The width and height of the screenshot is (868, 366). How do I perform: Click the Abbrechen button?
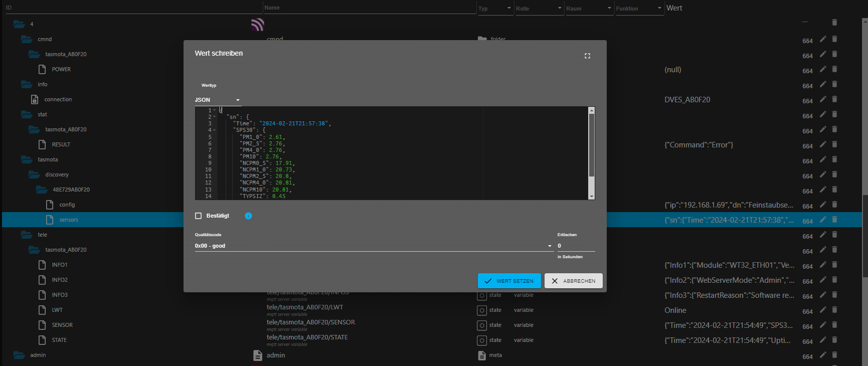[x=574, y=281]
